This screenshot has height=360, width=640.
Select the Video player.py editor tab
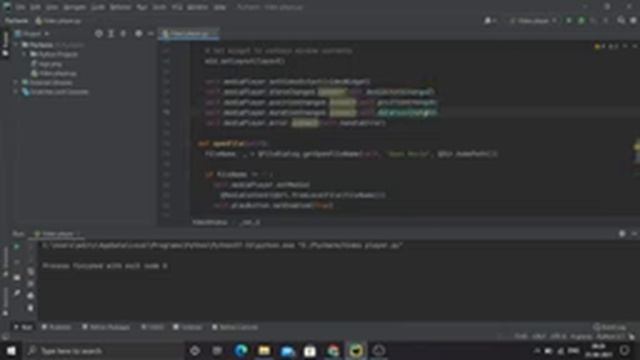189,34
